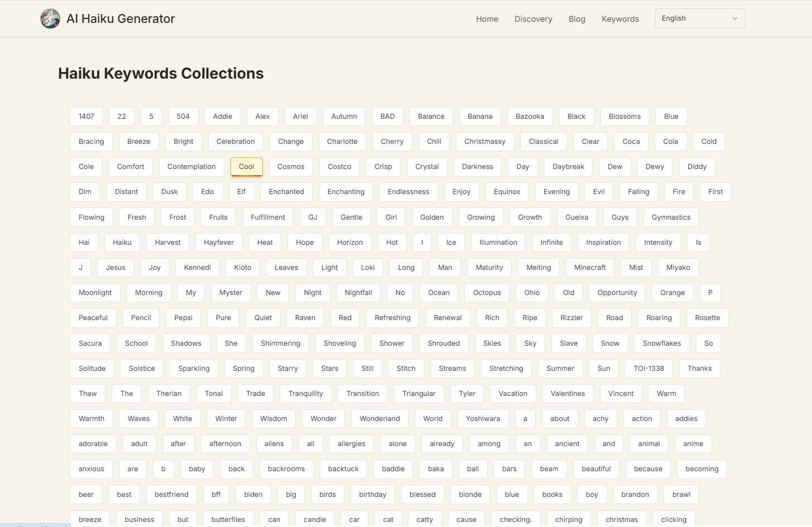Screen dimensions: 812x527
Task: Open the bestfriend keyword tag
Action: (171, 495)
